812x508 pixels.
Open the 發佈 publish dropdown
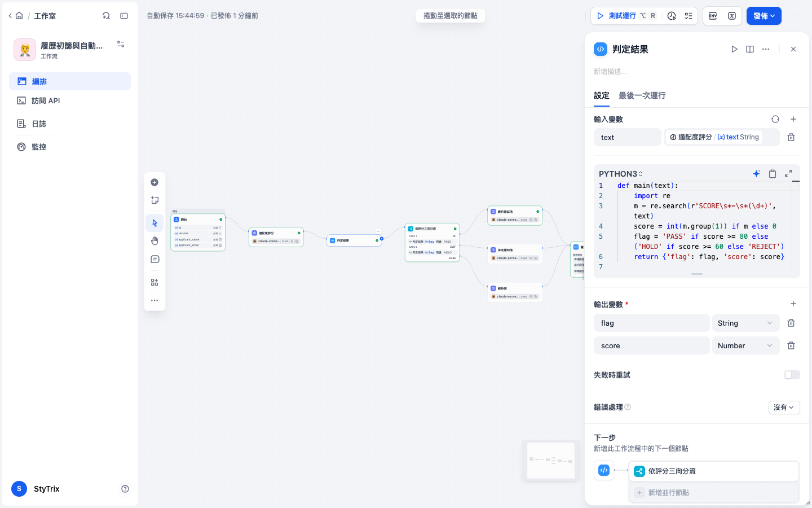click(x=764, y=16)
